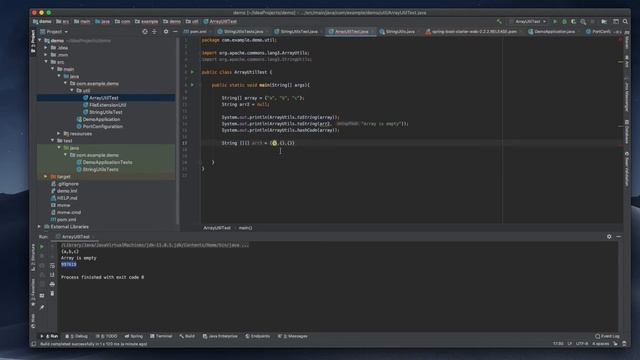This screenshot has width=640, height=360.
Task: Click UTF-8 encoding in status bar
Action: pyautogui.click(x=582, y=344)
